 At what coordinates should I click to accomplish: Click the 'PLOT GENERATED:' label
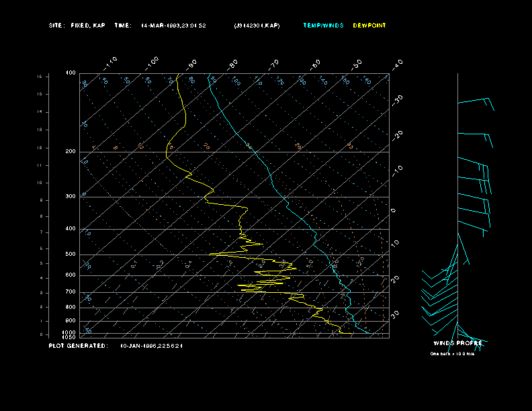pos(79,346)
